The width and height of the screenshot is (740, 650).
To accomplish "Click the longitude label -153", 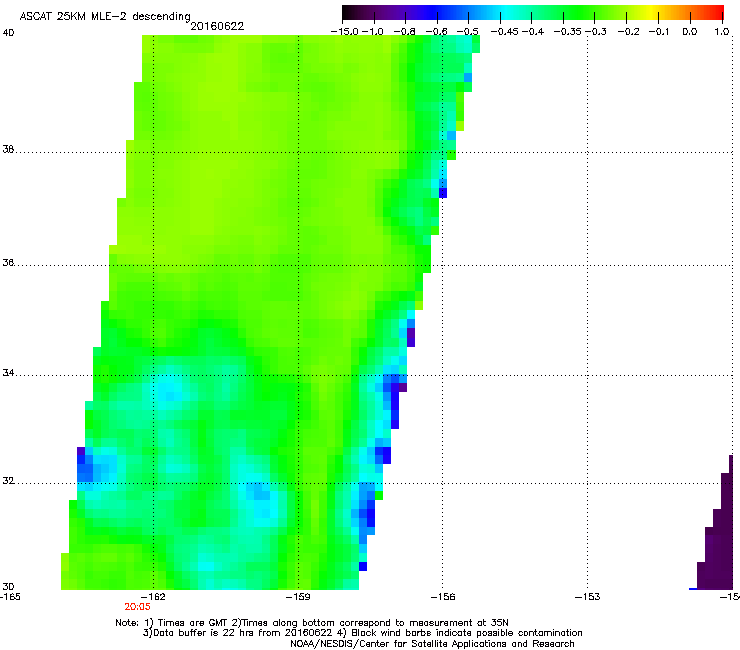I will 589,597.
